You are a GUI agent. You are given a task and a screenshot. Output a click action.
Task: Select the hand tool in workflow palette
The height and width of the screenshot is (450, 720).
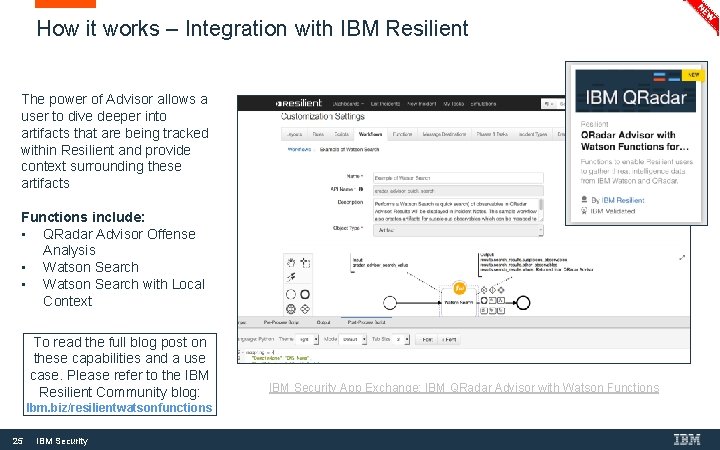point(291,263)
